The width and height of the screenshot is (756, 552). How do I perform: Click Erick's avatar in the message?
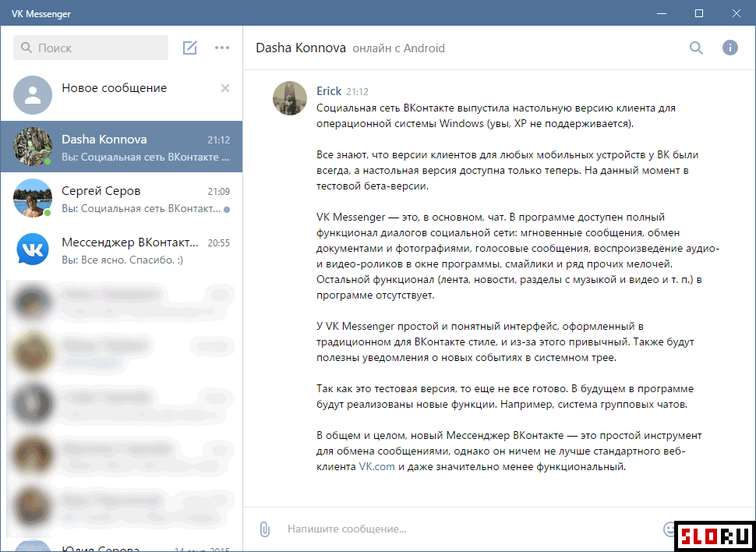pyautogui.click(x=290, y=98)
